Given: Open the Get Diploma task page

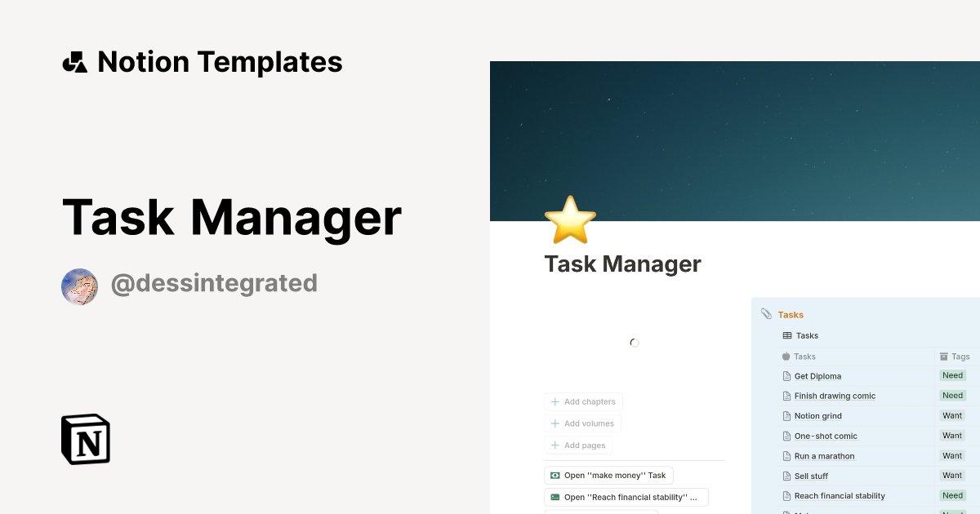Looking at the screenshot, I should 817,376.
